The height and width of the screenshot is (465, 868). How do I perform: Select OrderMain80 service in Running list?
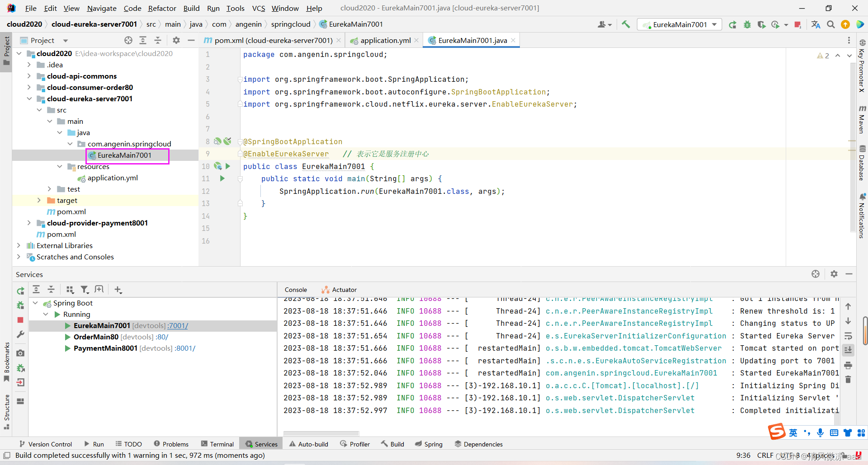click(153, 337)
